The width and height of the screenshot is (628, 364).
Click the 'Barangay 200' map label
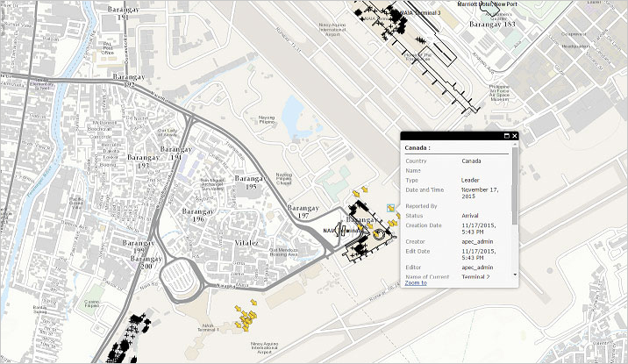(146, 262)
